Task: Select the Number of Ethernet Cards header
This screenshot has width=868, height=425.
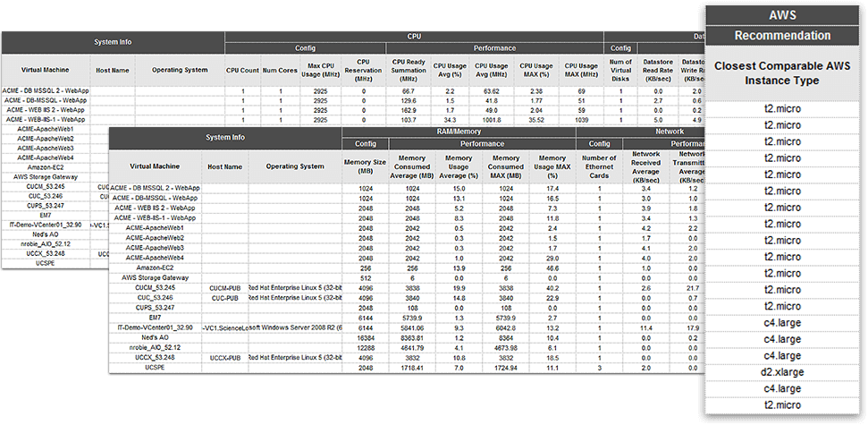Action: [x=599, y=166]
